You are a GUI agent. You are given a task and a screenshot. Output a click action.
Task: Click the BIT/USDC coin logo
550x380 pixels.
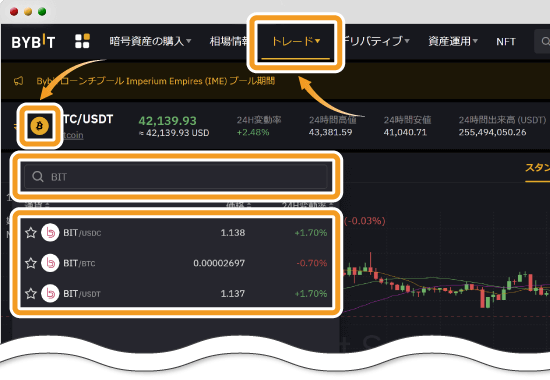point(50,233)
